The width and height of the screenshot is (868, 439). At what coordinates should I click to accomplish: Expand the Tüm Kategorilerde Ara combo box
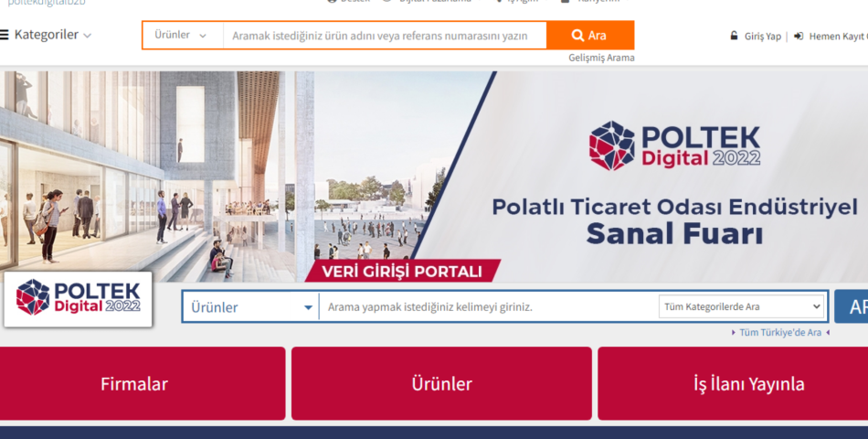pyautogui.click(x=741, y=306)
